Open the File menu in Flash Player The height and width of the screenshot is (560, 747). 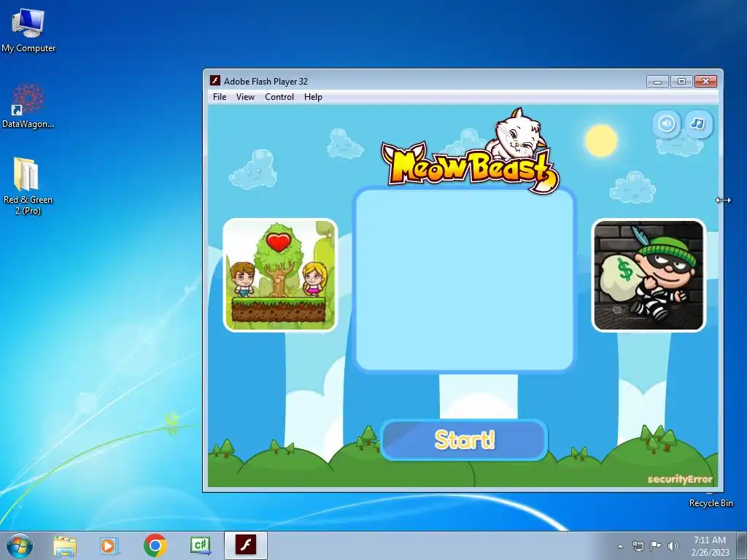(220, 97)
